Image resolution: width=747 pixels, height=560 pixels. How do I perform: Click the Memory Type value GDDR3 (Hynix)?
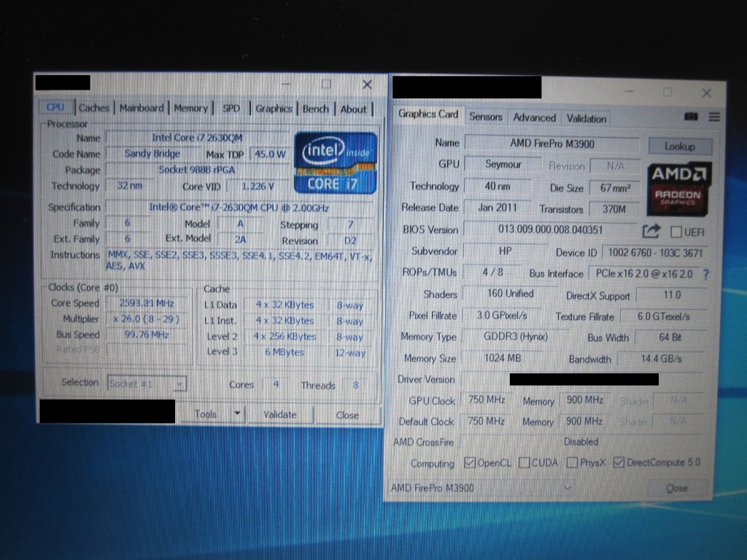(x=516, y=337)
